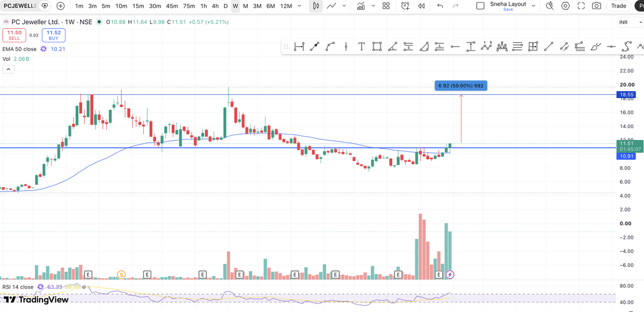The image size is (644, 312).
Task: Switch to the 1m interval
Action: (79, 6)
